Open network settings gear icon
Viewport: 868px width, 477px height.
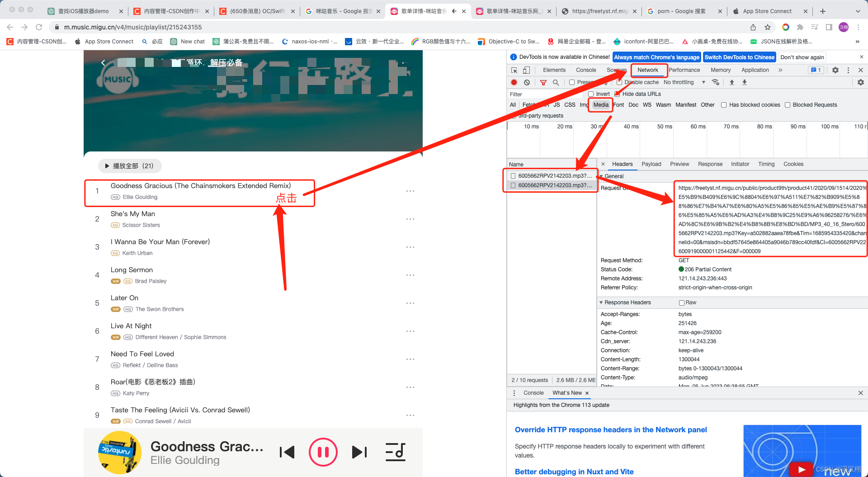(x=861, y=82)
